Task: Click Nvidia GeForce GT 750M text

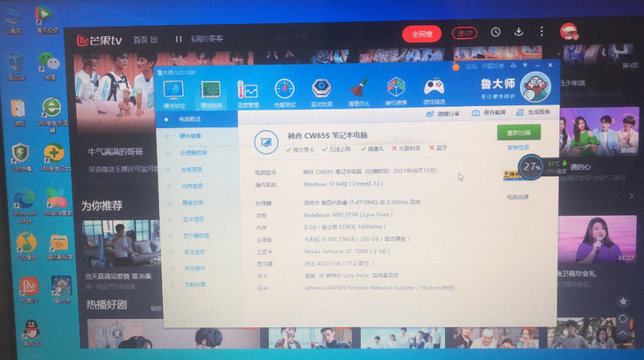Action: click(x=346, y=251)
